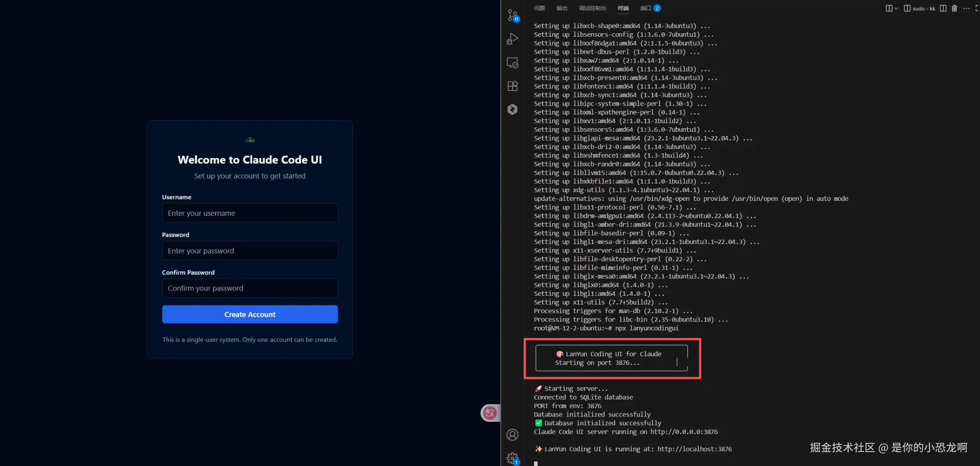Viewport: 980px width, 466px height.
Task: Open the launch profile dropdown arrow
Action: point(896,8)
